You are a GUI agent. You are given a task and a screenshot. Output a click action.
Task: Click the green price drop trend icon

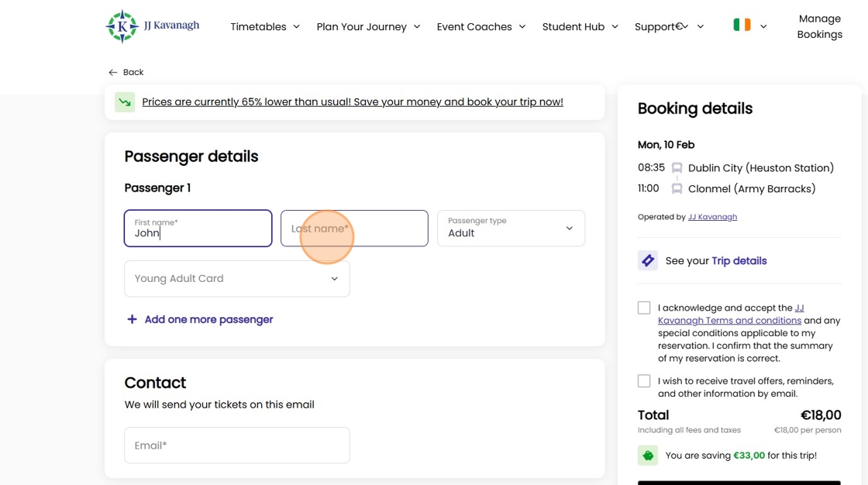125,102
